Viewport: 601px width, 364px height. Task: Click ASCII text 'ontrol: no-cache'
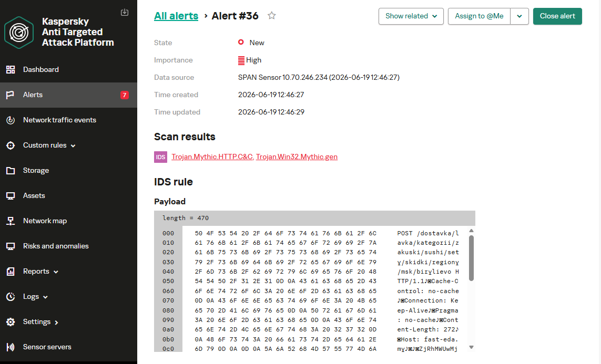428,292
